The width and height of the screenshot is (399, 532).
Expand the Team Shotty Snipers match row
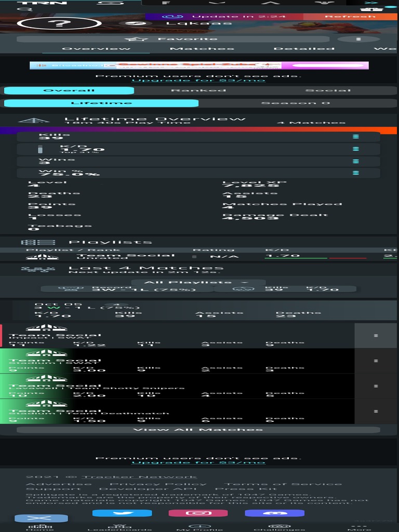376,386
